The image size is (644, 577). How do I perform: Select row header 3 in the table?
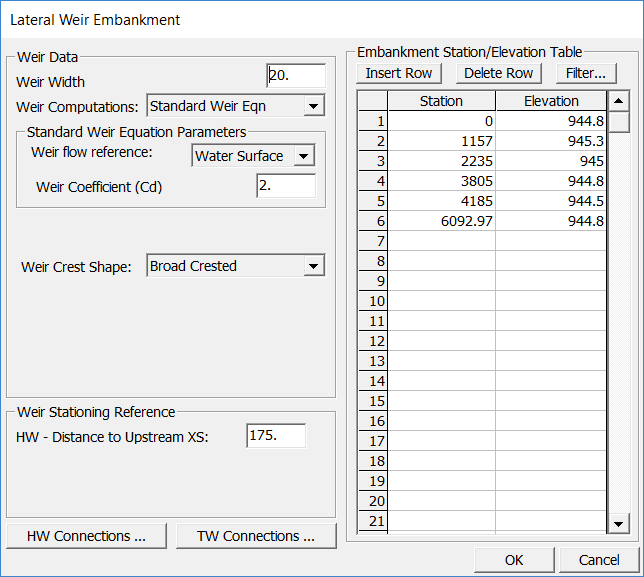coord(373,161)
